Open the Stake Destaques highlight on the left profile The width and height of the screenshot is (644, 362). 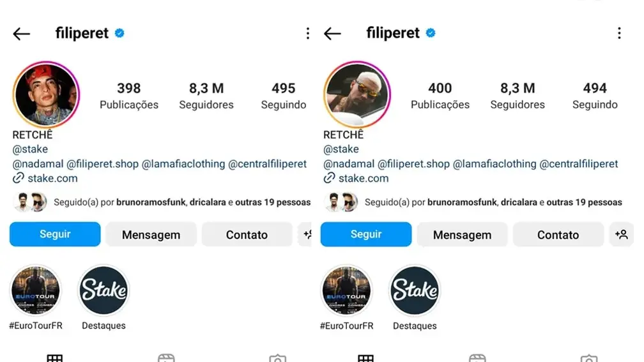pyautogui.click(x=103, y=290)
